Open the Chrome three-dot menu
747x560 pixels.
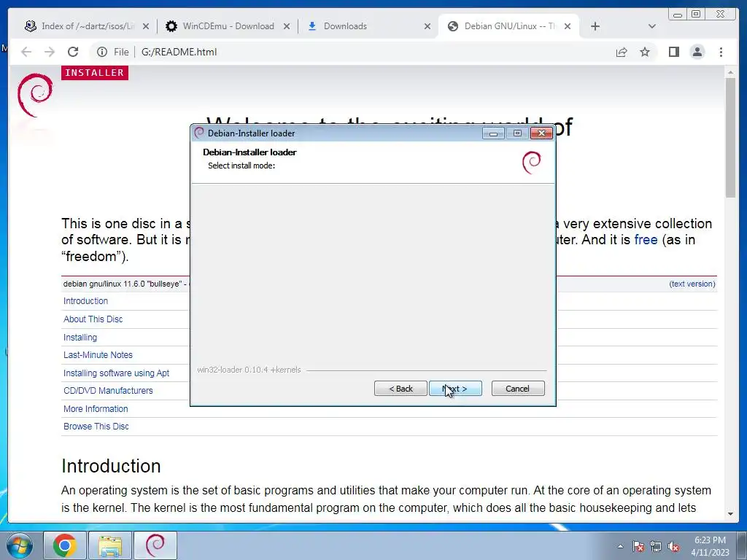(x=721, y=52)
